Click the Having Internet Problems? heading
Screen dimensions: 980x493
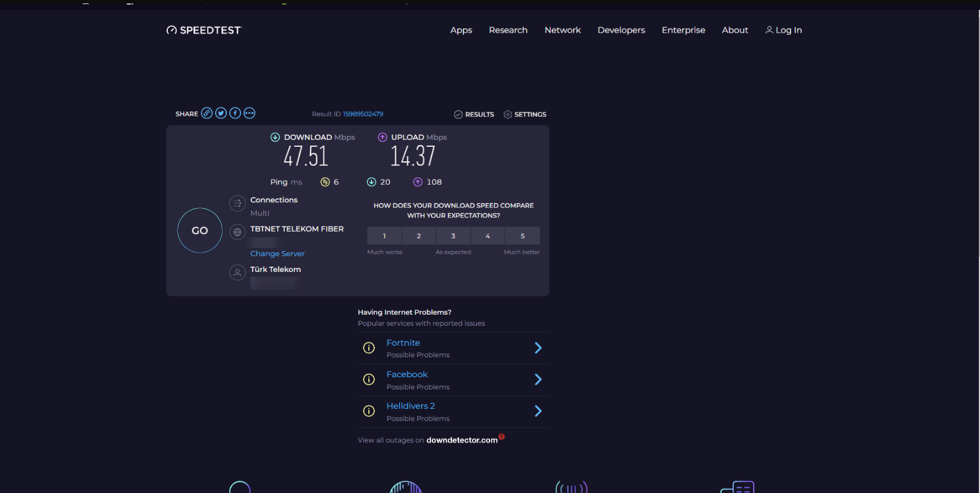(x=405, y=312)
